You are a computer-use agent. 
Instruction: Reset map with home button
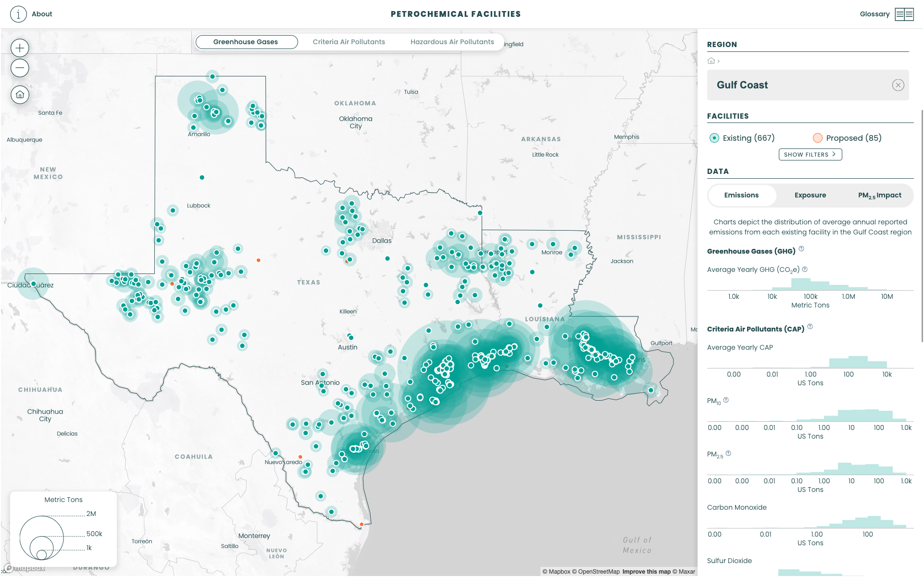pos(20,95)
